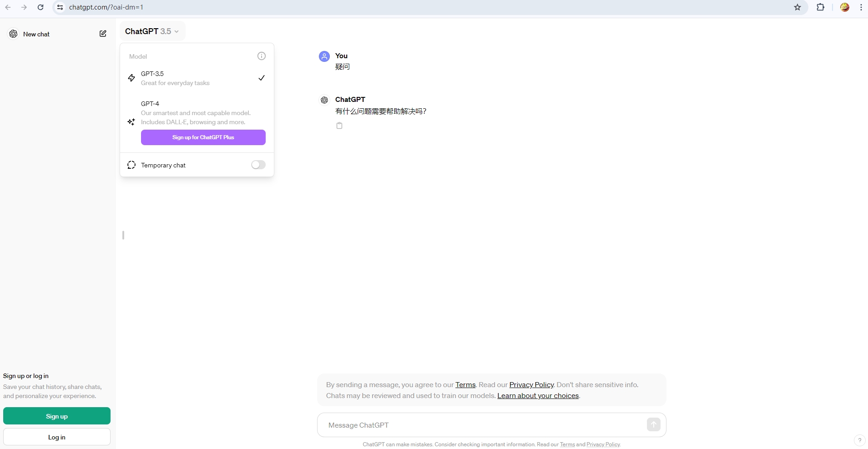Click the footer Privacy Policy link
This screenshot has width=868, height=449.
[x=603, y=444]
